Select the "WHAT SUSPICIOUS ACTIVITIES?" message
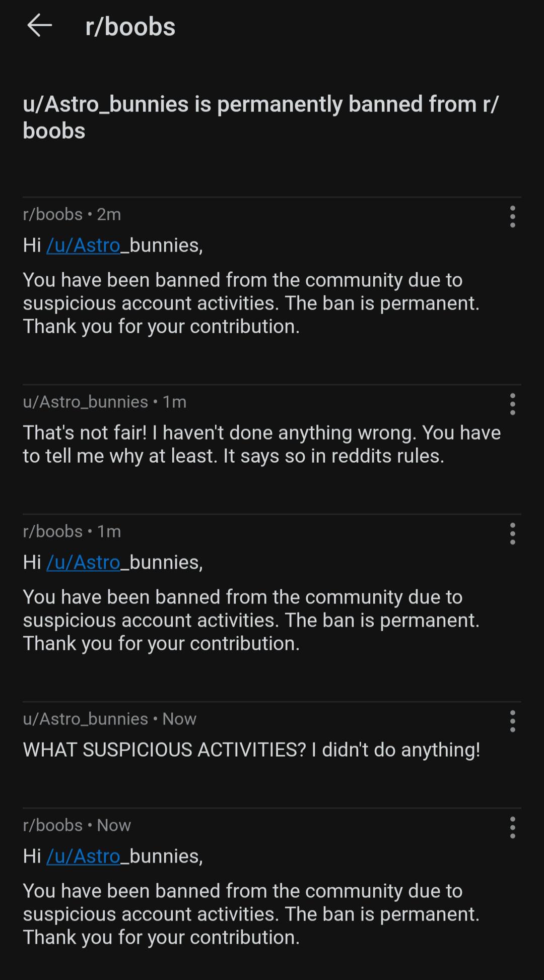 pos(252,750)
